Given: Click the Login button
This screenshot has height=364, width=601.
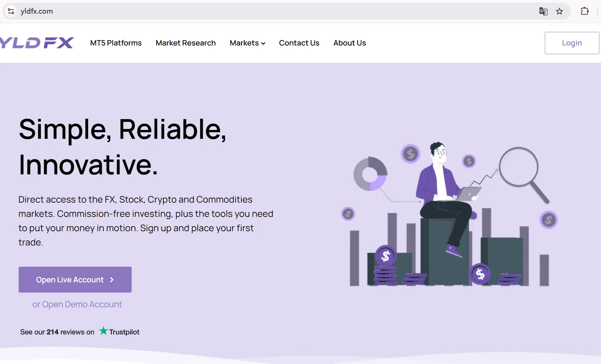Looking at the screenshot, I should 572,43.
